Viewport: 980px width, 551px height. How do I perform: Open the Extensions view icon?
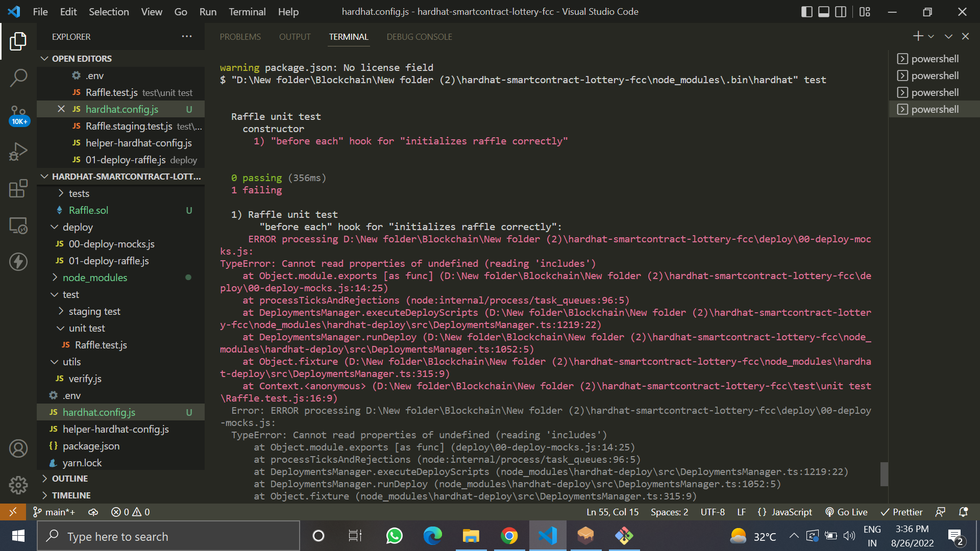click(18, 188)
